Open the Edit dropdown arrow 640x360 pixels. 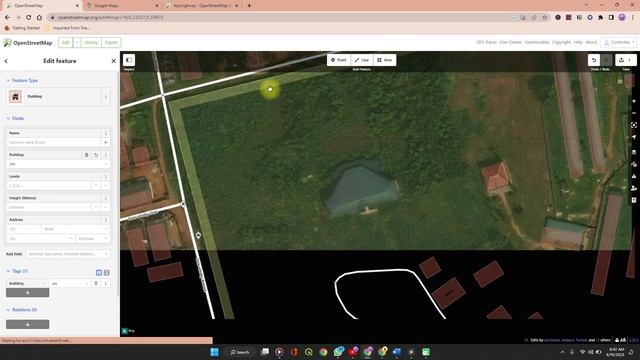tap(77, 42)
